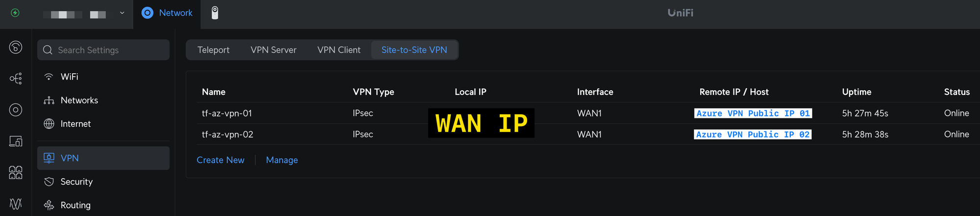Expand the site switcher chevron

(122, 13)
